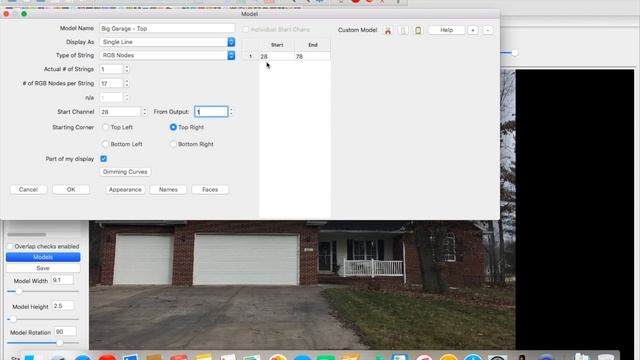
Task: Enable Overlap checks in layout panel
Action: click(x=10, y=247)
